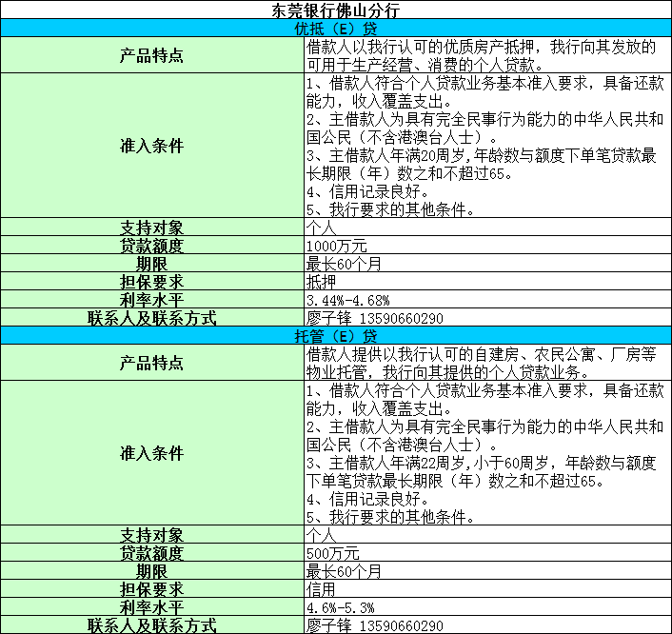Click the 1000万元 loan amount cell

[487, 245]
